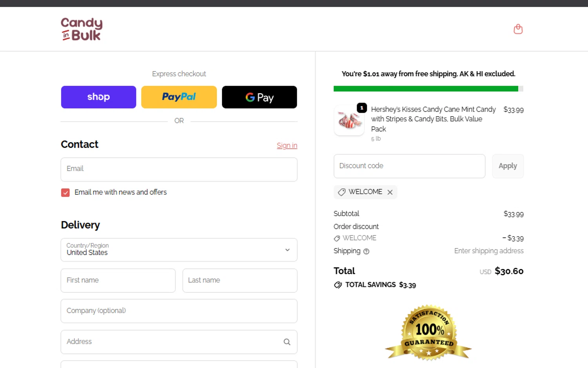Click the Hershey's Kisses product name text
The width and height of the screenshot is (588, 368).
tap(434, 119)
